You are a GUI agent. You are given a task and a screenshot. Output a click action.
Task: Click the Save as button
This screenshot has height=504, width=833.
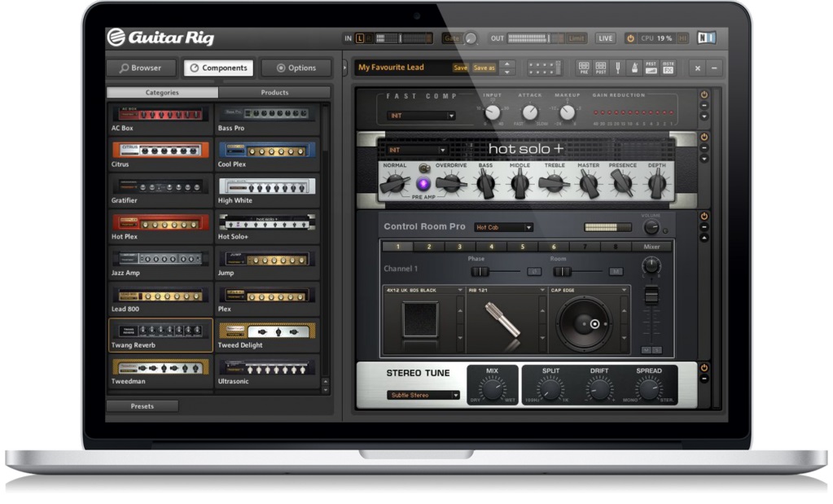484,68
